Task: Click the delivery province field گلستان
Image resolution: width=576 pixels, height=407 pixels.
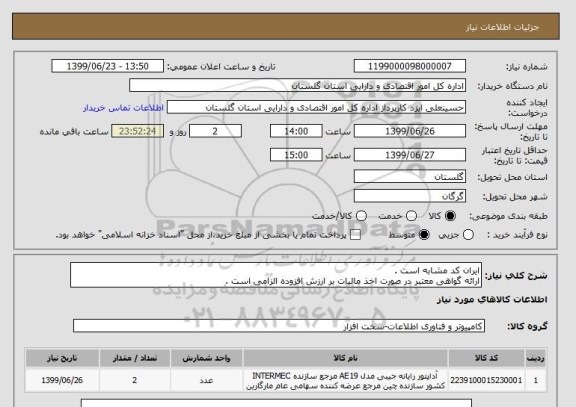Action: point(410,177)
